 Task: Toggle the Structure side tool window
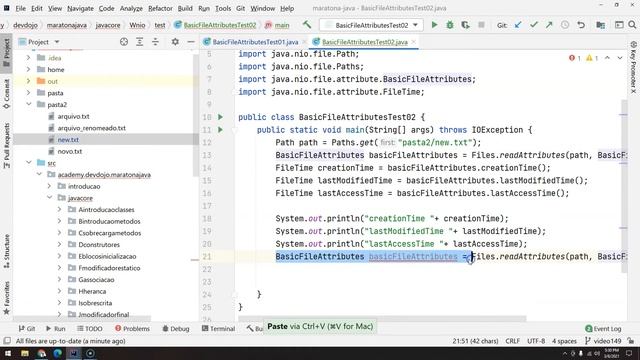click(x=7, y=251)
